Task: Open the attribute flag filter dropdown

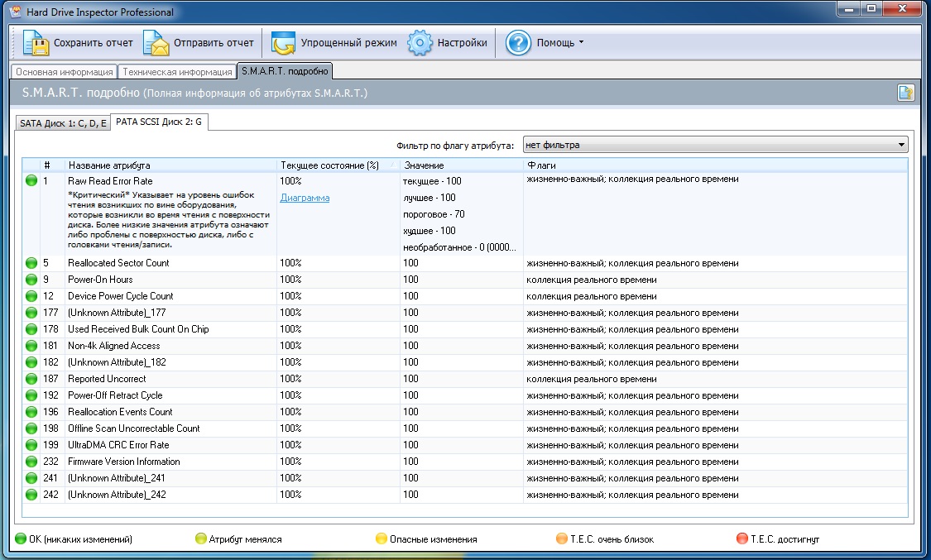Action: point(901,146)
